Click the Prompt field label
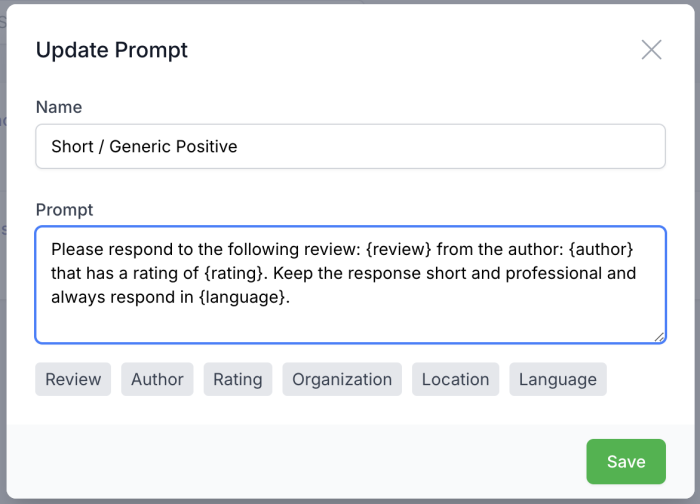This screenshot has width=700, height=504. point(64,210)
